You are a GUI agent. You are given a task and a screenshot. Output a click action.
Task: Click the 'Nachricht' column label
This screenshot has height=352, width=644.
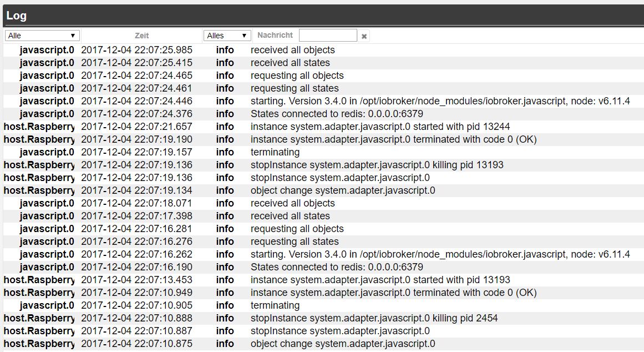tap(275, 35)
